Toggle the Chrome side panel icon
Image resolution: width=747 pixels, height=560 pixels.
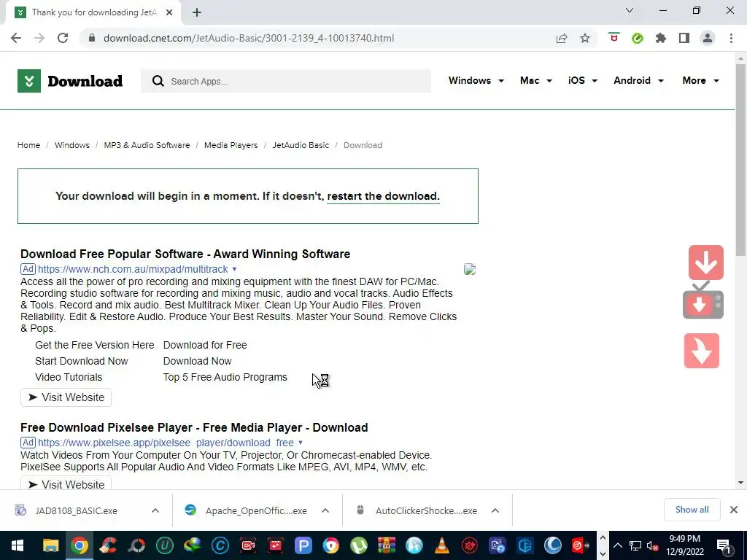[684, 38]
